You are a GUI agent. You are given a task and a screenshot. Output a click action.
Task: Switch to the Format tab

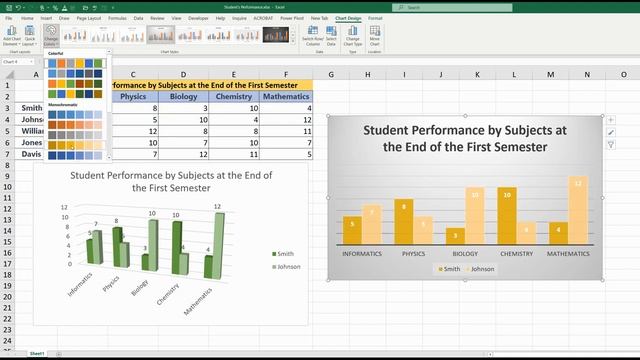pyautogui.click(x=375, y=18)
